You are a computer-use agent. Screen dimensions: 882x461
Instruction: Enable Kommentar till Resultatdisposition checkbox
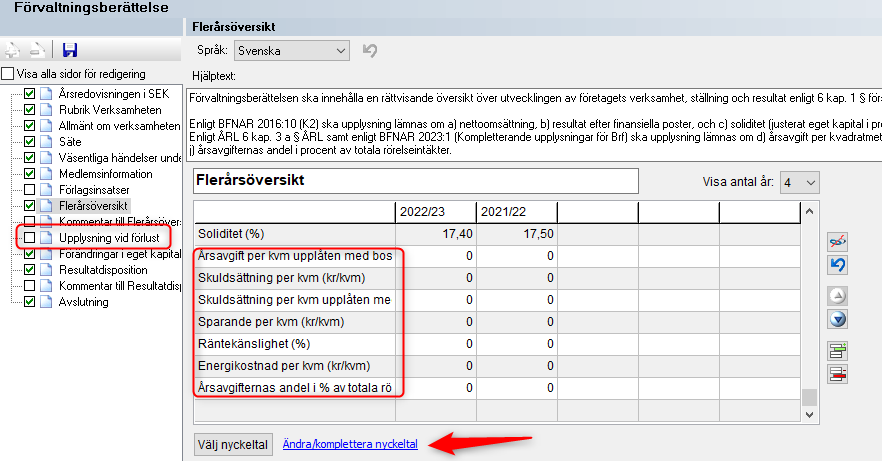pyautogui.click(x=30, y=286)
